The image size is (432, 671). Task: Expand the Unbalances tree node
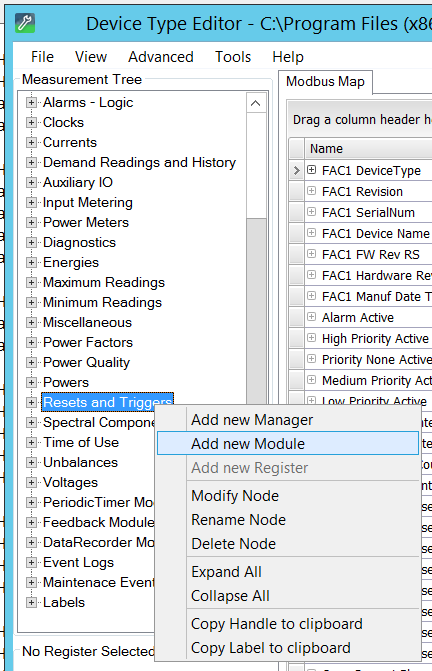31,462
